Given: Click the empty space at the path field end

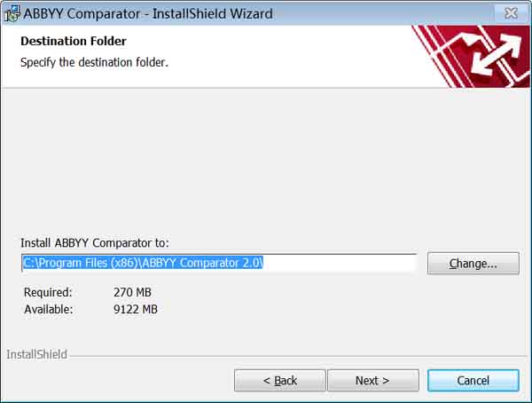Looking at the screenshot, I should point(340,263).
